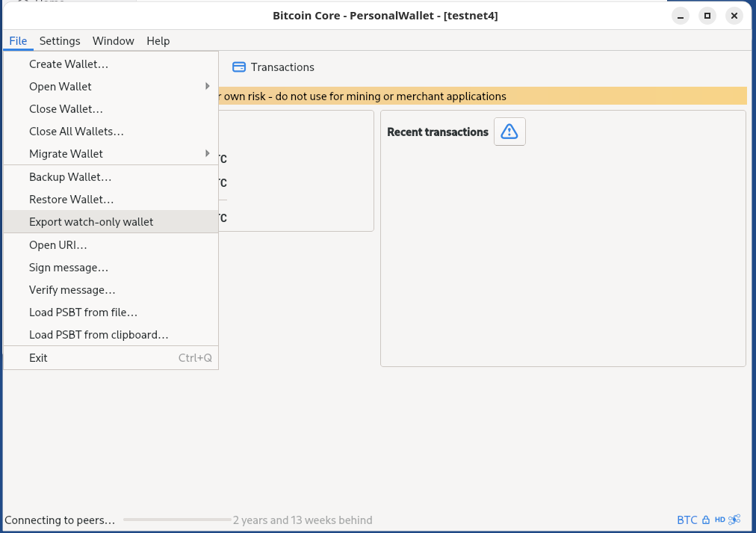Select Export watch-only wallet
The image size is (756, 533).
tap(111, 222)
